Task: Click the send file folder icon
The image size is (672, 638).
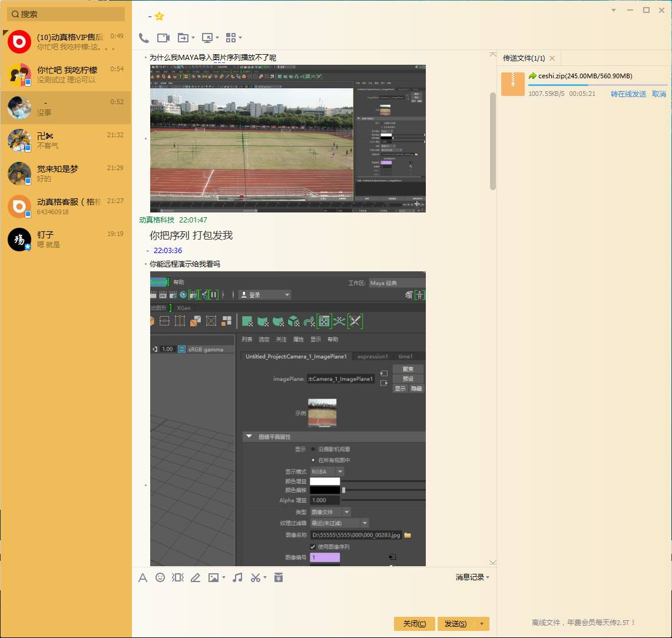Action: click(183, 38)
